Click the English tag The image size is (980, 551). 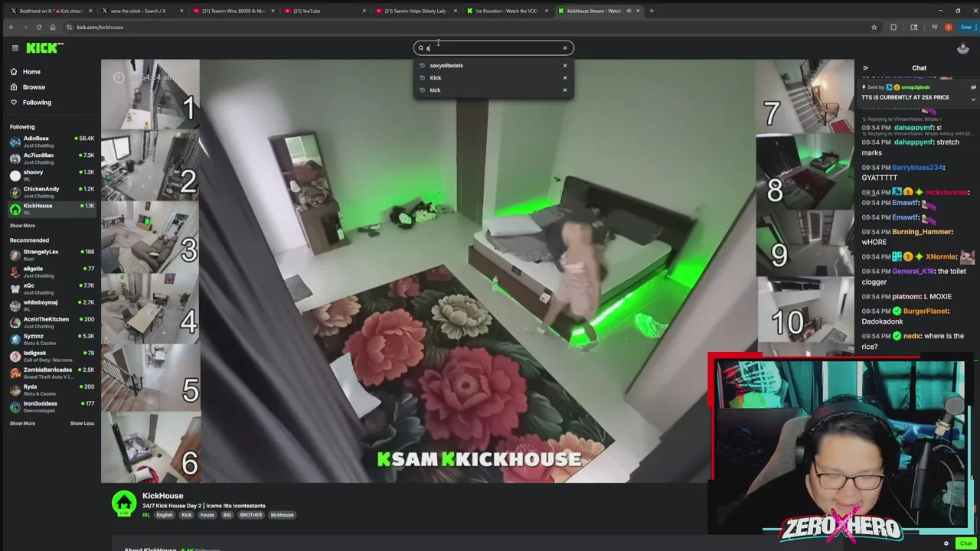tap(165, 515)
